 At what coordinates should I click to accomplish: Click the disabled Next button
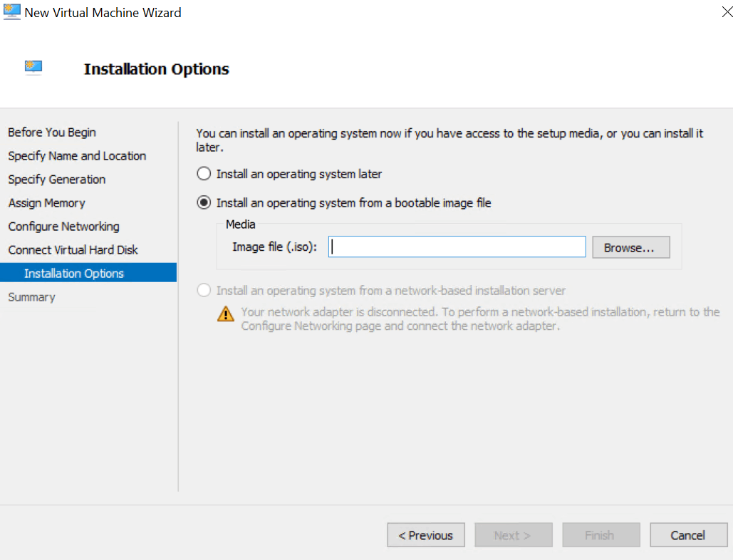(513, 535)
